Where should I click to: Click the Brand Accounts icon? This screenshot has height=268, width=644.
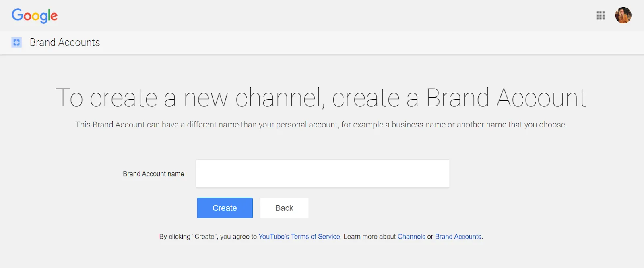(17, 42)
